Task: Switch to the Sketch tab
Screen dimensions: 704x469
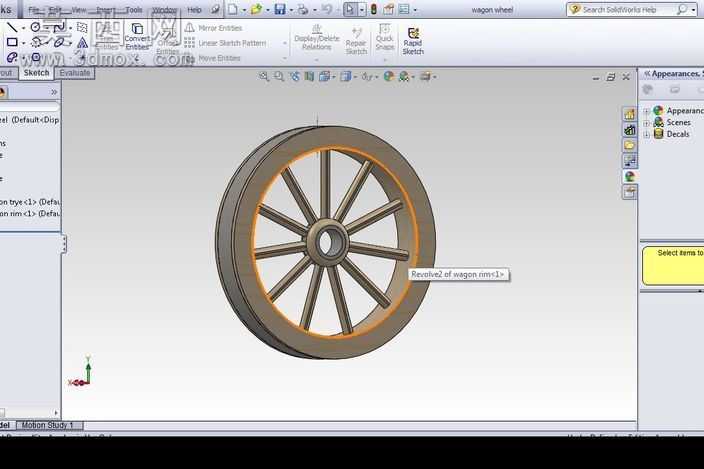Action: [36, 73]
